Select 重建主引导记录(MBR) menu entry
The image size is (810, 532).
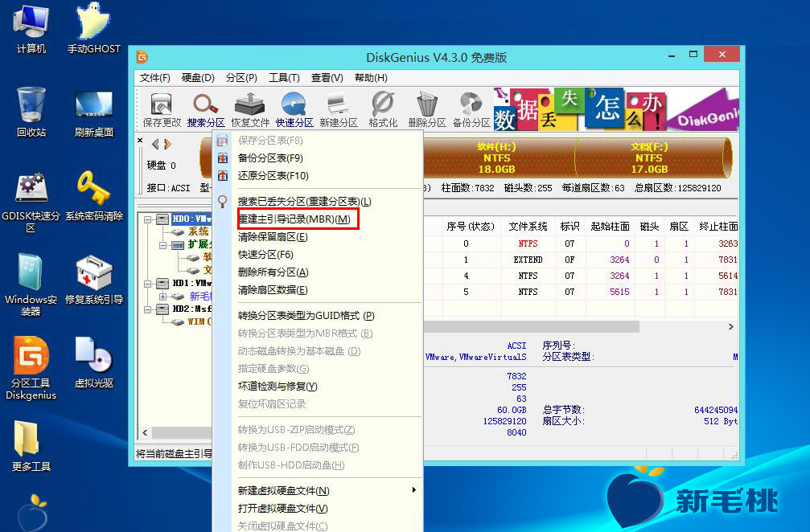tap(319, 219)
